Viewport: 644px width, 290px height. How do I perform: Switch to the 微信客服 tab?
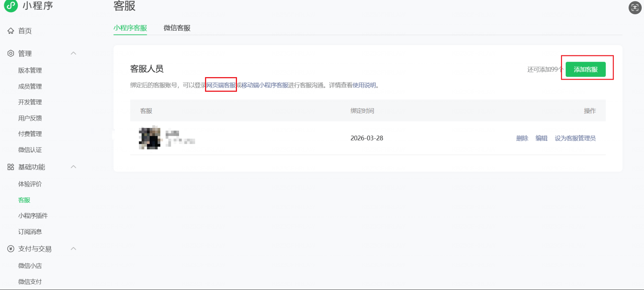177,28
